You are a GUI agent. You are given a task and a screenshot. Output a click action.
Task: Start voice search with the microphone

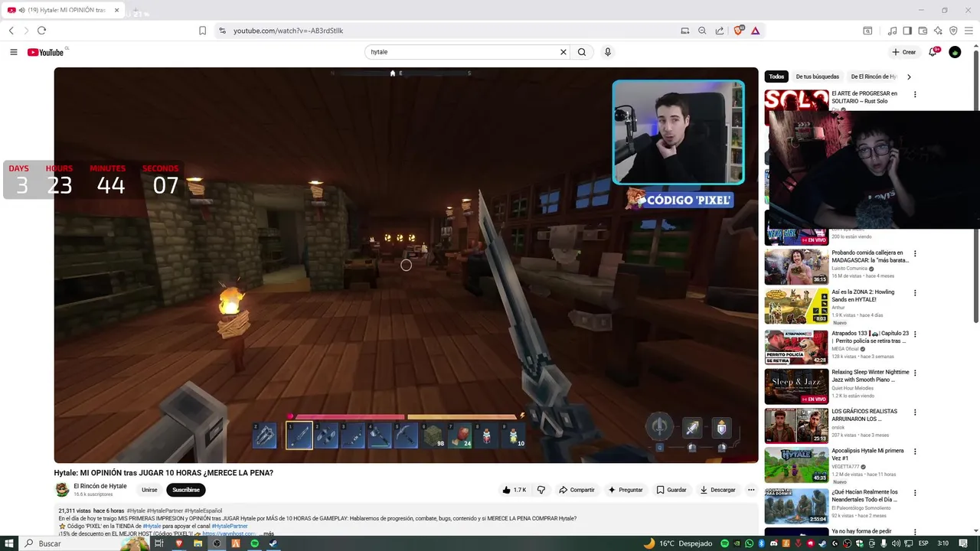click(608, 52)
